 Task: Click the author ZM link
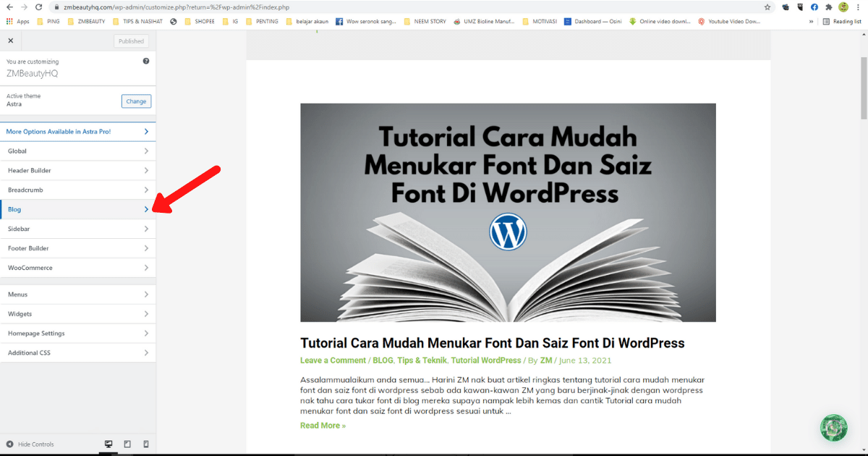tap(546, 360)
